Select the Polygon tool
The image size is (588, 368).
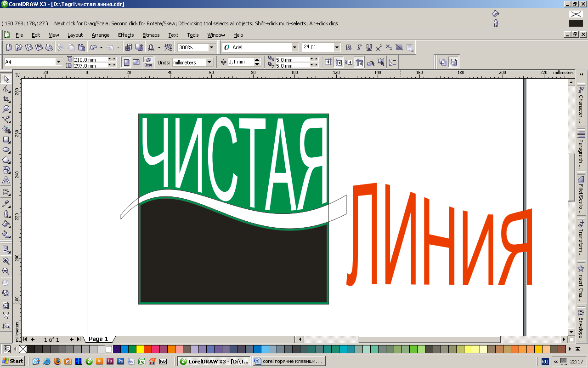pyautogui.click(x=6, y=160)
